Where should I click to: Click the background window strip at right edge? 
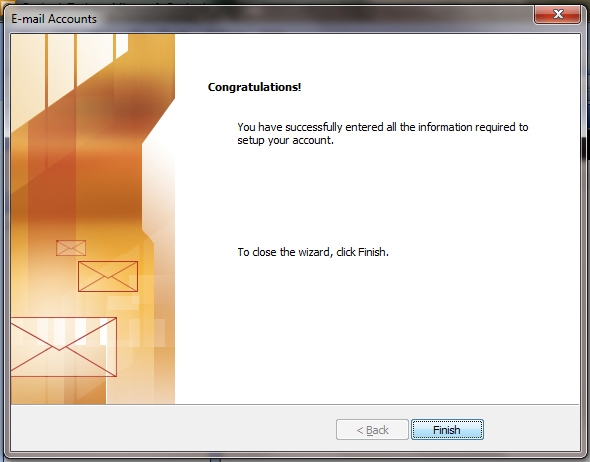tap(587, 226)
